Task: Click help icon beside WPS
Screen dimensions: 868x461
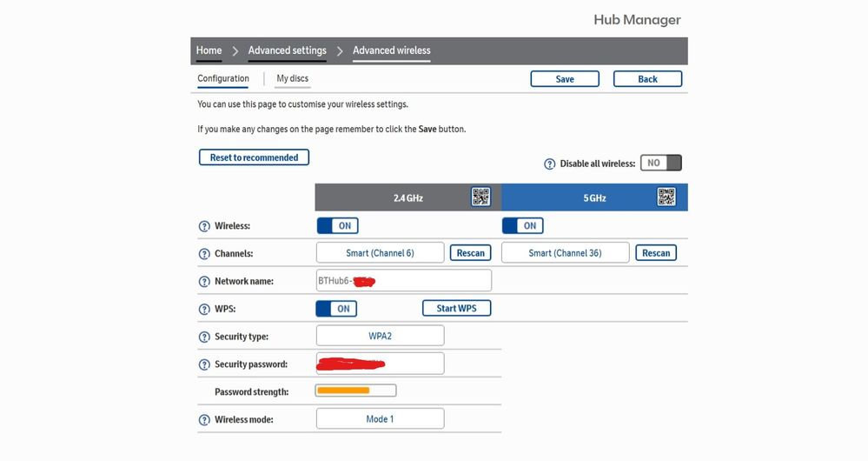Action: 204,309
